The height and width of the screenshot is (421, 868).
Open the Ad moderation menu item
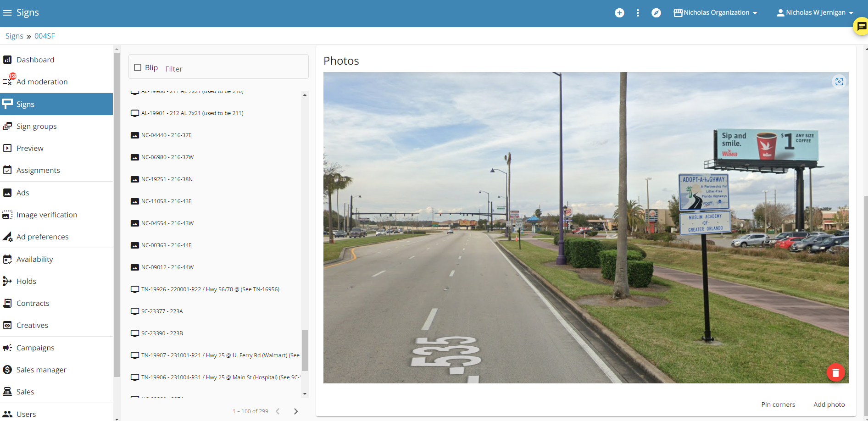click(56, 82)
